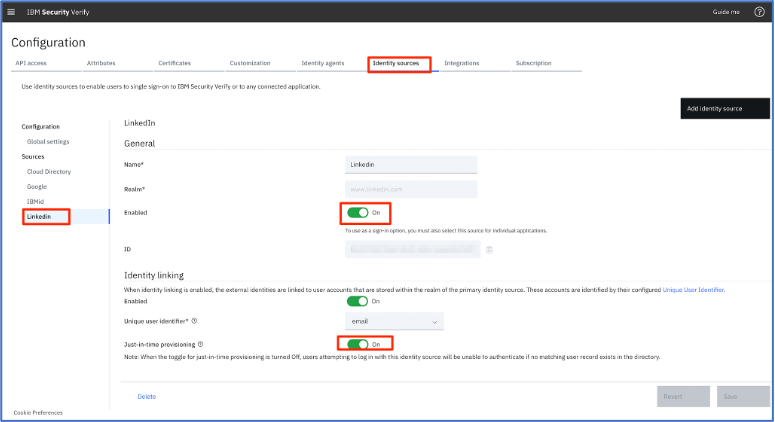Click the Configuration page heading

(48, 42)
